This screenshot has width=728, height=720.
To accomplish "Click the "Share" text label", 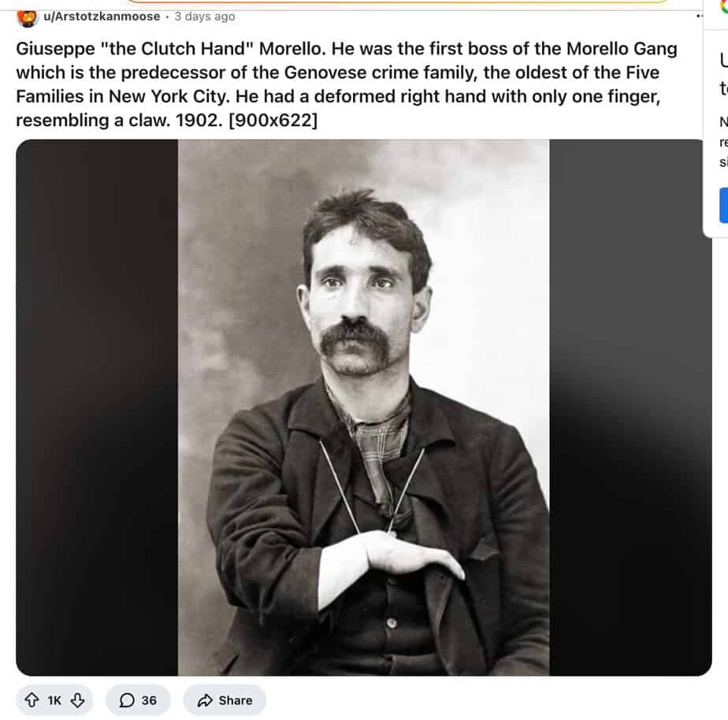I will click(x=236, y=700).
